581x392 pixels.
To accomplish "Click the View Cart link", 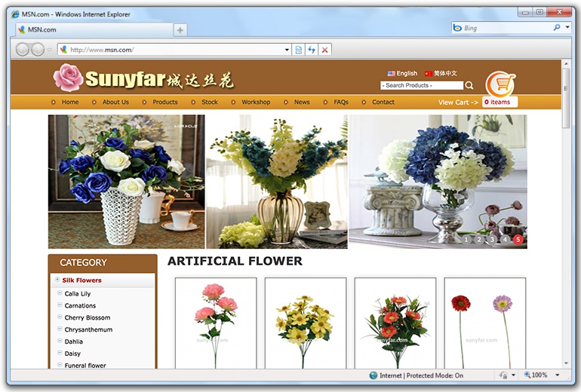I will click(458, 103).
